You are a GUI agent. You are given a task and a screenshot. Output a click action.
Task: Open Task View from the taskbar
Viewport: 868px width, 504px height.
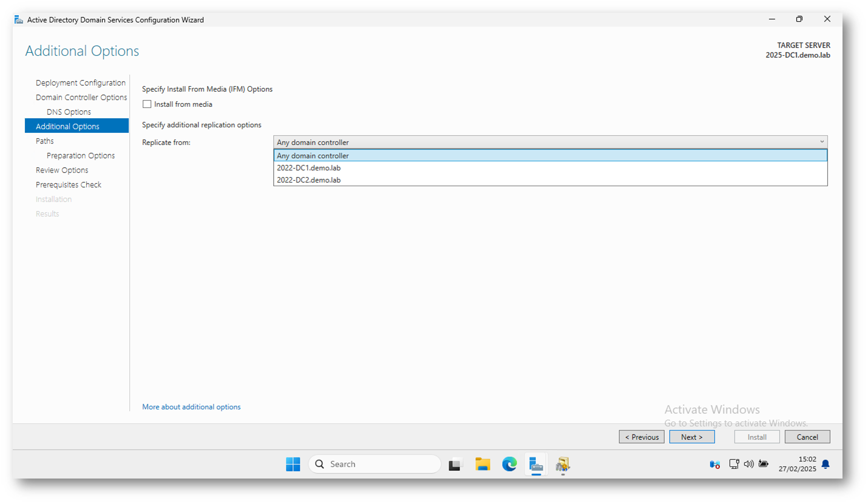[456, 465]
